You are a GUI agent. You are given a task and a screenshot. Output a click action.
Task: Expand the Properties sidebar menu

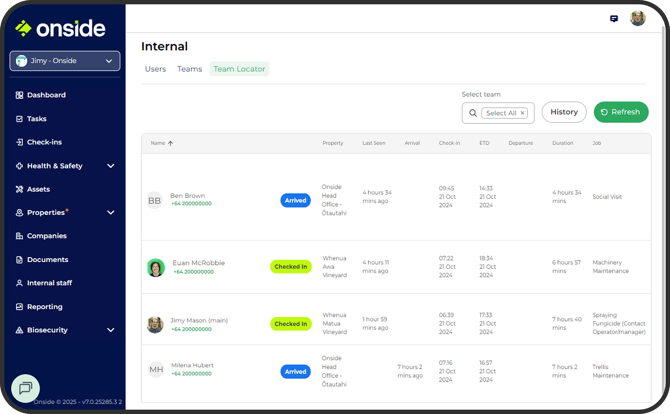click(x=110, y=213)
